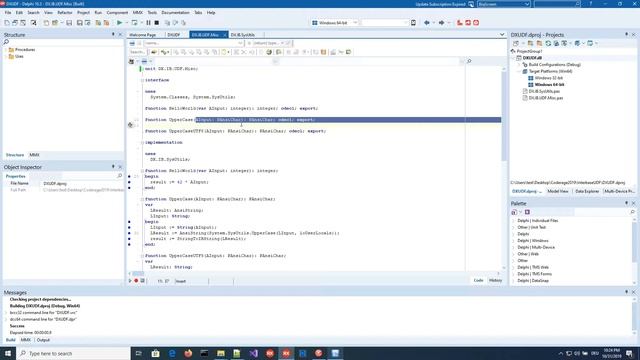The width and height of the screenshot is (640, 360).
Task: Click the Type here to search taskbar box
Action: 73,353
